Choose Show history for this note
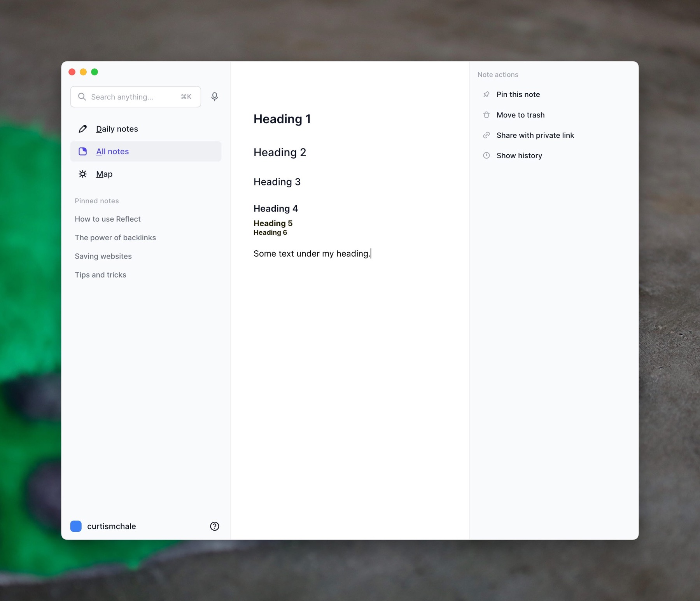 click(x=519, y=155)
